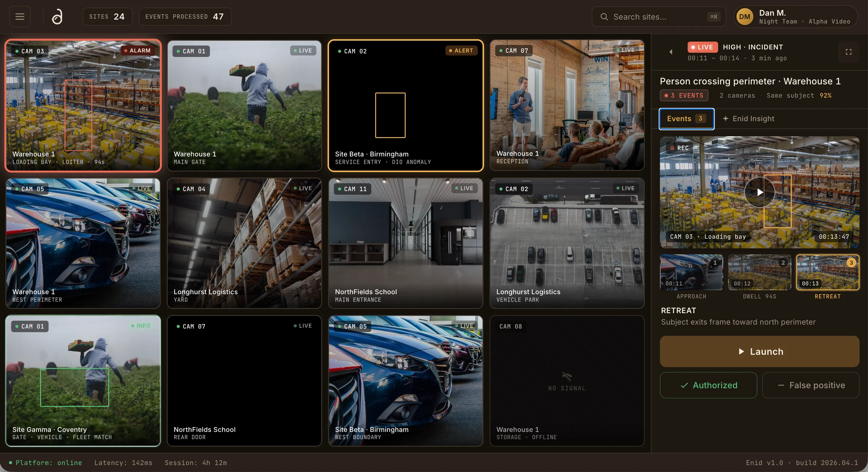Open Site Beta West Boundary feed
Image resolution: width=868 pixels, height=472 pixels.
click(x=406, y=381)
